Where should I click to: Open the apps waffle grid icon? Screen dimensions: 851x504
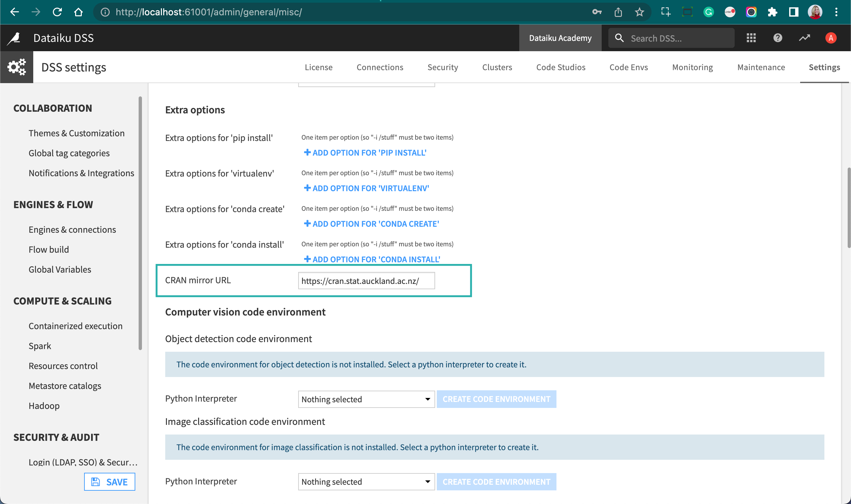(x=751, y=38)
